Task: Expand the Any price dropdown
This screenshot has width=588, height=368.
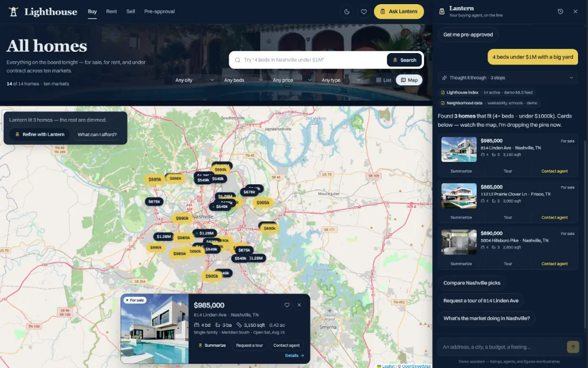Action: (x=292, y=80)
